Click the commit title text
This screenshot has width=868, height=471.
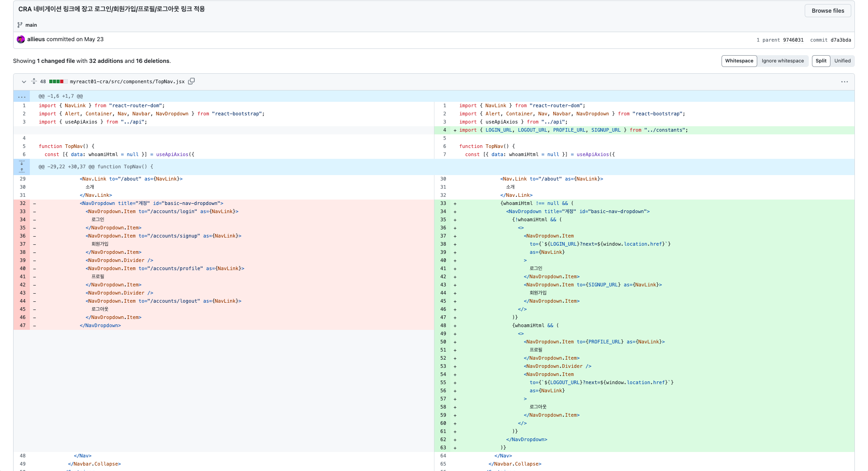(112, 9)
